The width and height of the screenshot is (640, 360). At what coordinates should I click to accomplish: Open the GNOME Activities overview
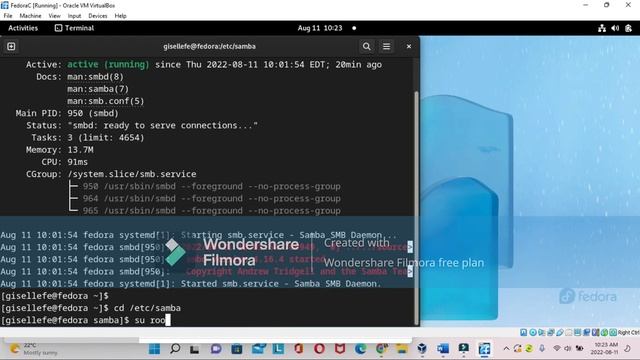[23, 28]
